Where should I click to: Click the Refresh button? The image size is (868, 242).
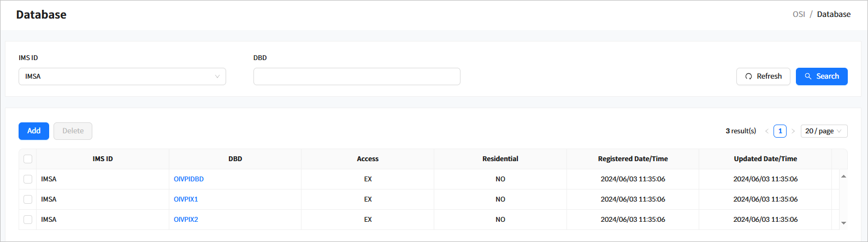[x=763, y=76]
